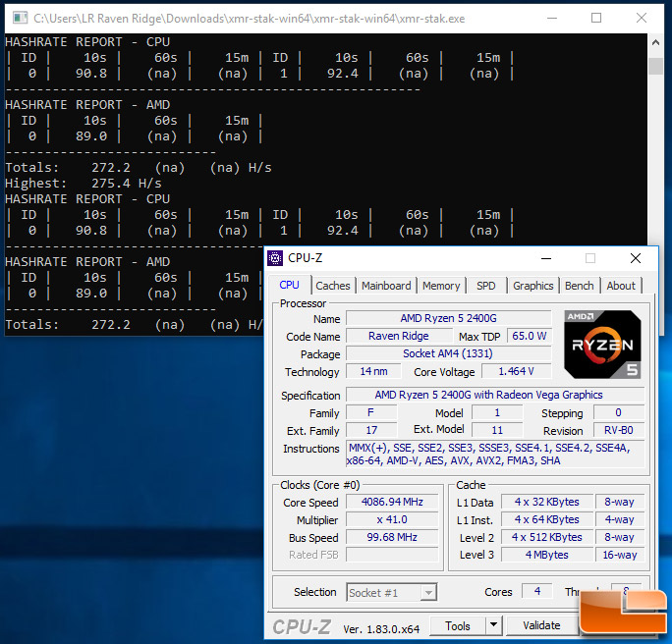
Task: Maximize the xmr-stak console window
Action: (596, 18)
